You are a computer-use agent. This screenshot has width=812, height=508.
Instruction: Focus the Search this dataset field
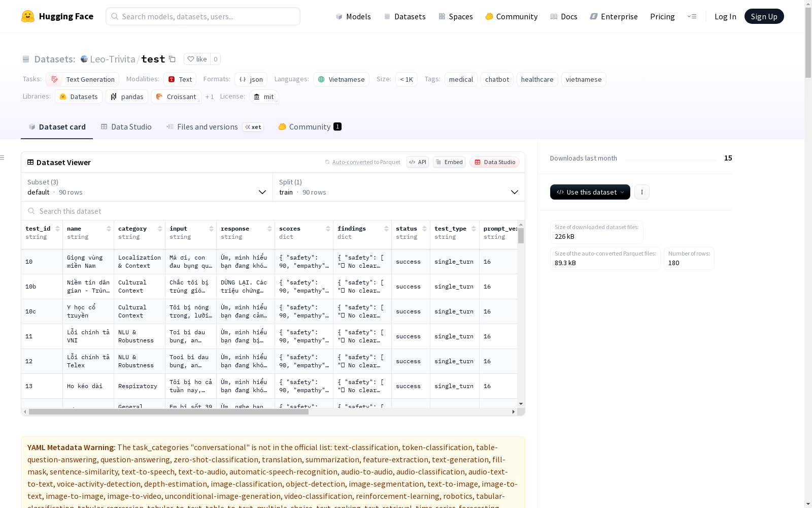pyautogui.click(x=273, y=211)
